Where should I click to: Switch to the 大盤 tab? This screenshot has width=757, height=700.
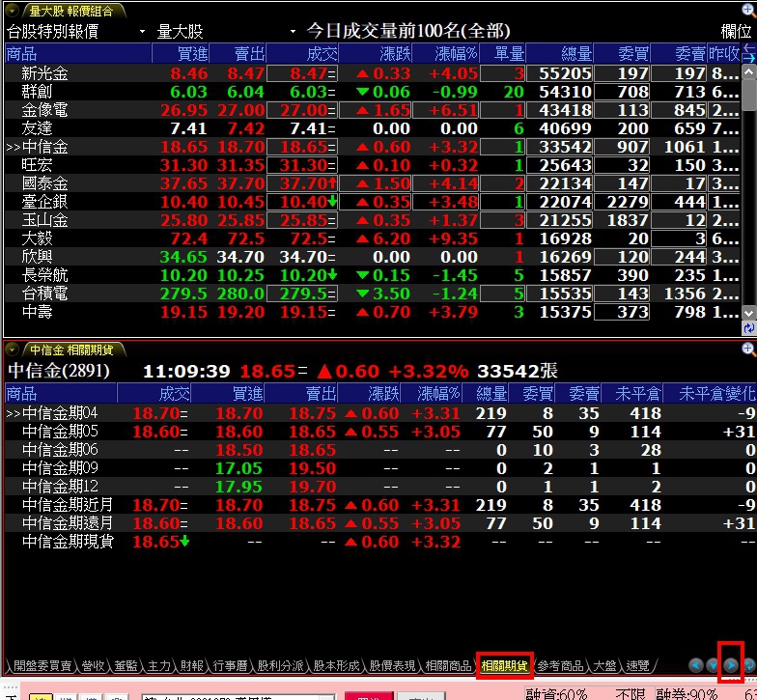[604, 666]
